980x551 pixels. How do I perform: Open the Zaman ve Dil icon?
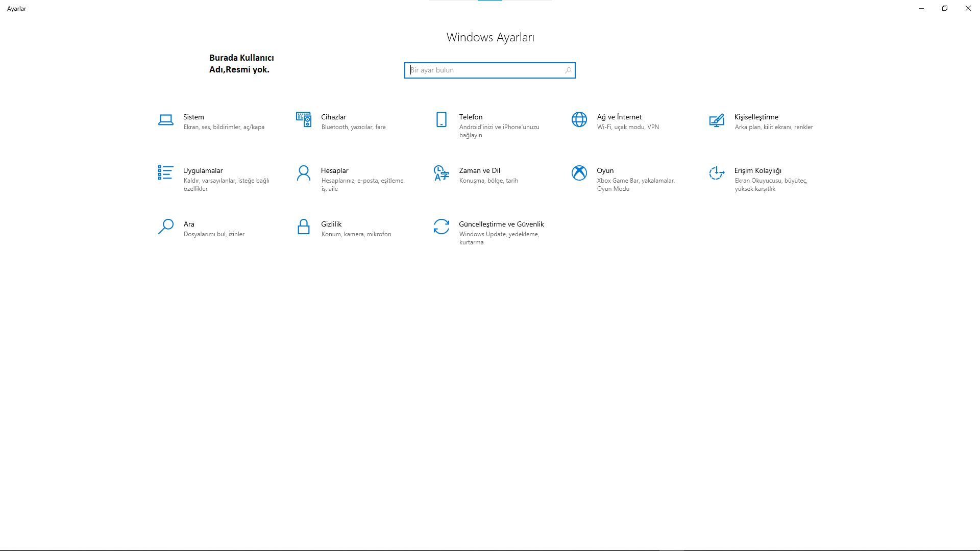(x=442, y=173)
